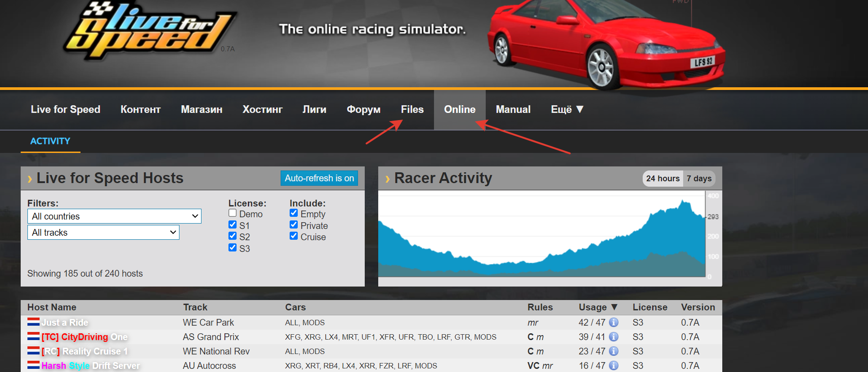
Task: Toggle the Cruise hosts checkbox
Action: [294, 236]
